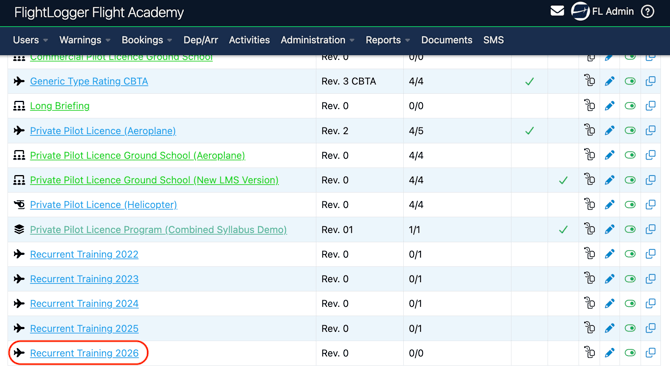
Task: Expand the Bookings dropdown menu
Action: (147, 40)
